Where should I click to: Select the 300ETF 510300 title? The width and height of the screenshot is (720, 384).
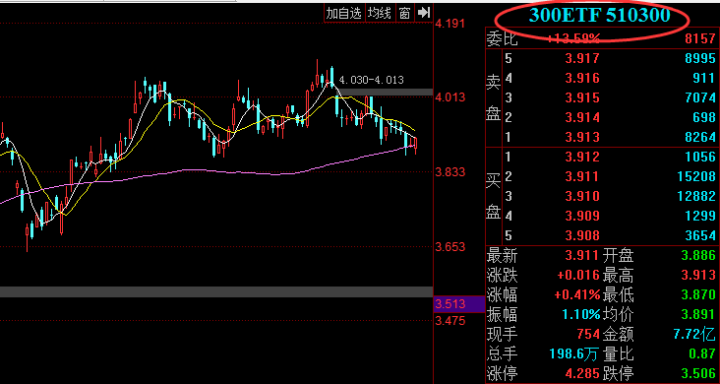pos(600,16)
